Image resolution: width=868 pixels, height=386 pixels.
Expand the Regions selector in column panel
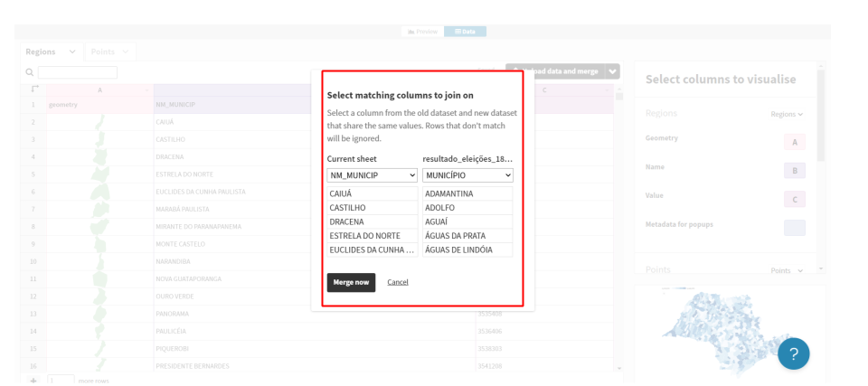tap(787, 114)
